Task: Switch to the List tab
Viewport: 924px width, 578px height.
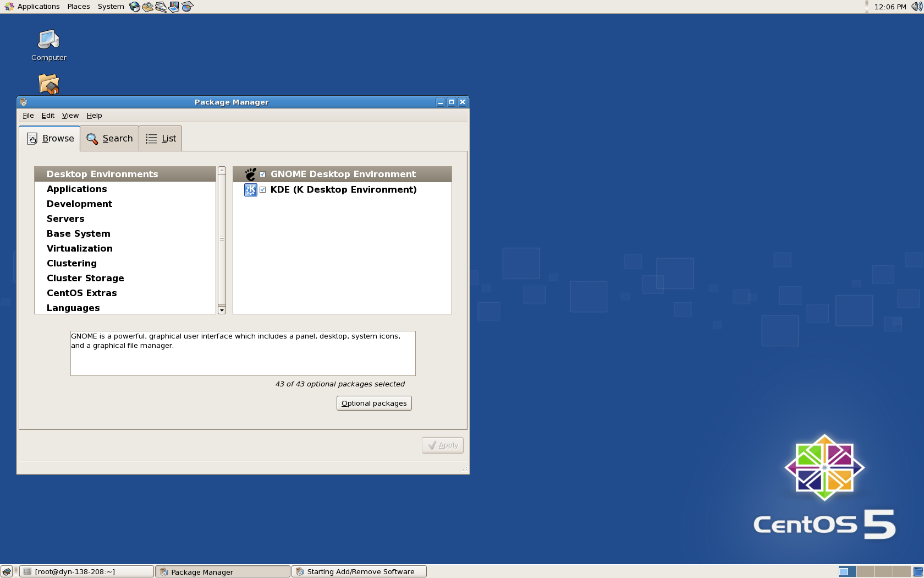Action: coord(161,139)
